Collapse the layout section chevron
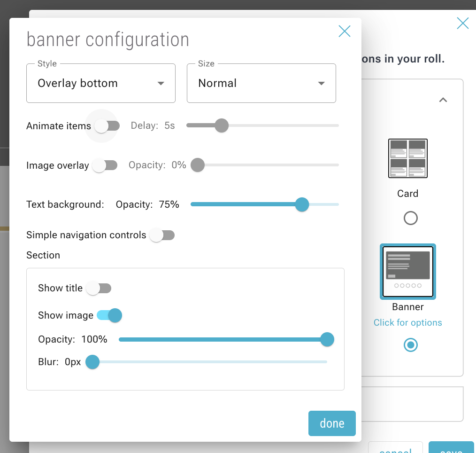476x453 pixels. (443, 100)
